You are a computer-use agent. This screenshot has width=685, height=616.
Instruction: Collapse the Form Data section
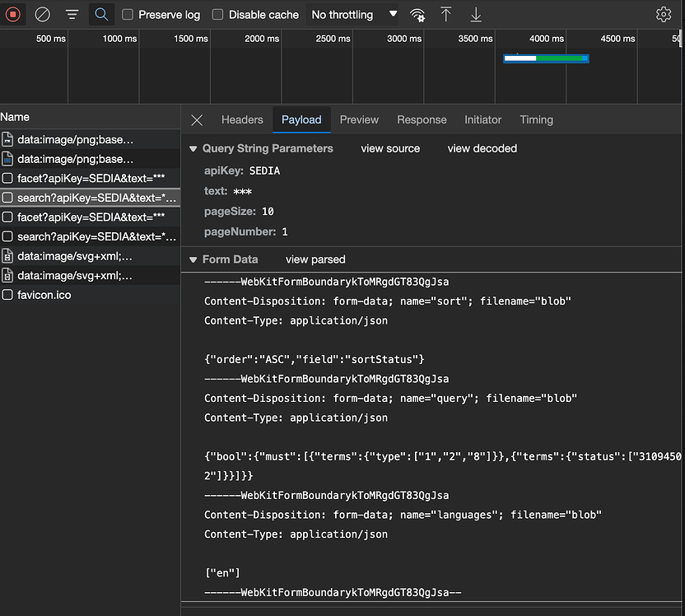coord(192,259)
